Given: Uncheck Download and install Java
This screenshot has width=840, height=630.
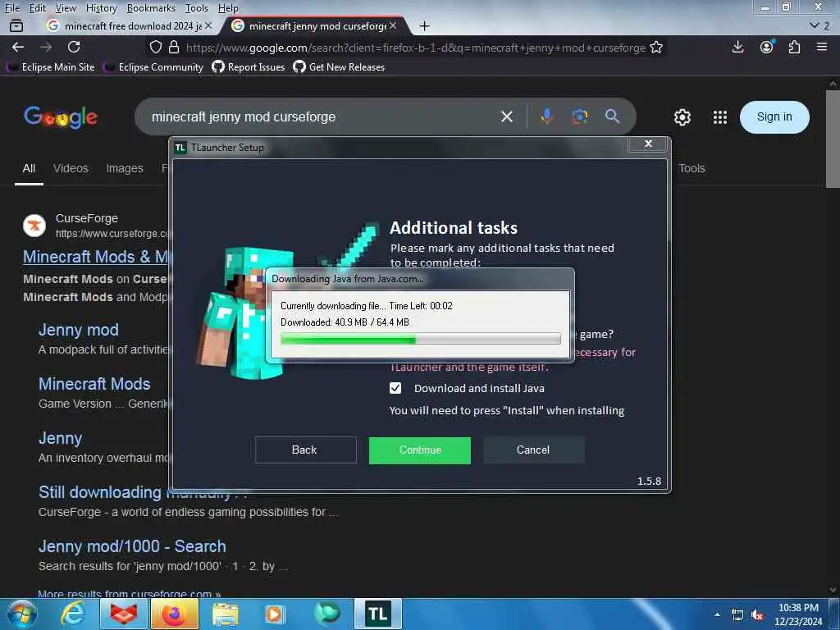Looking at the screenshot, I should tap(395, 388).
